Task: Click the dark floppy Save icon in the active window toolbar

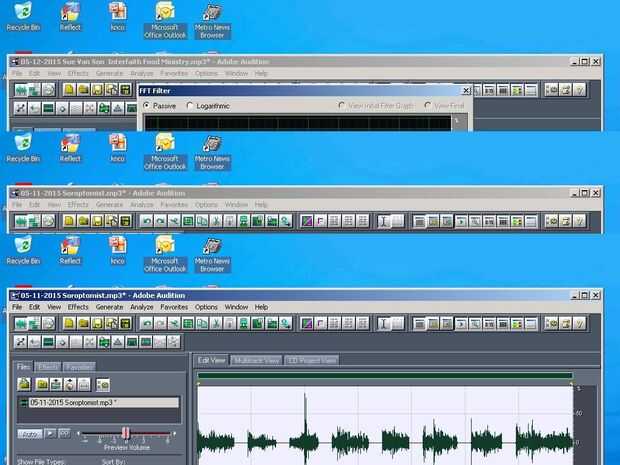Action: (x=125, y=323)
